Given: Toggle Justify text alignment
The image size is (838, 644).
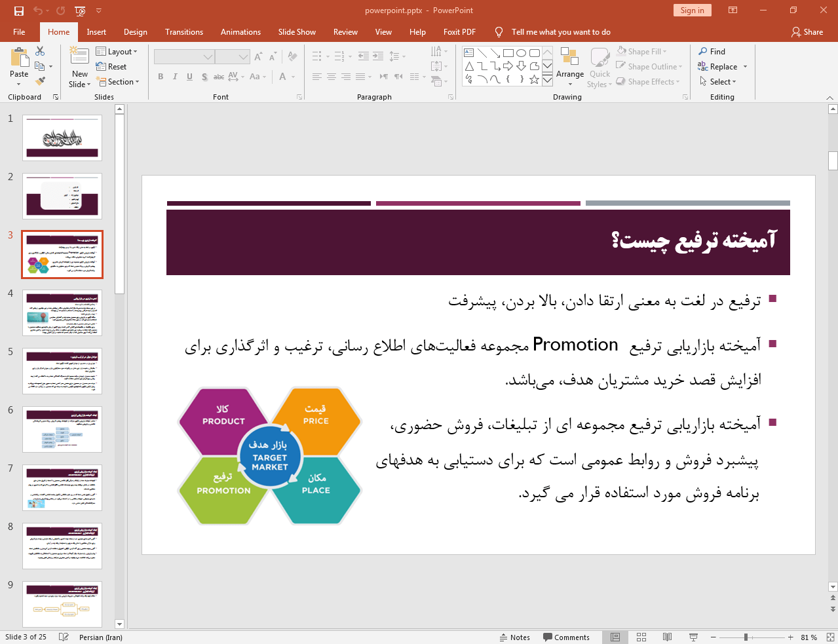Looking at the screenshot, I should click(x=360, y=77).
